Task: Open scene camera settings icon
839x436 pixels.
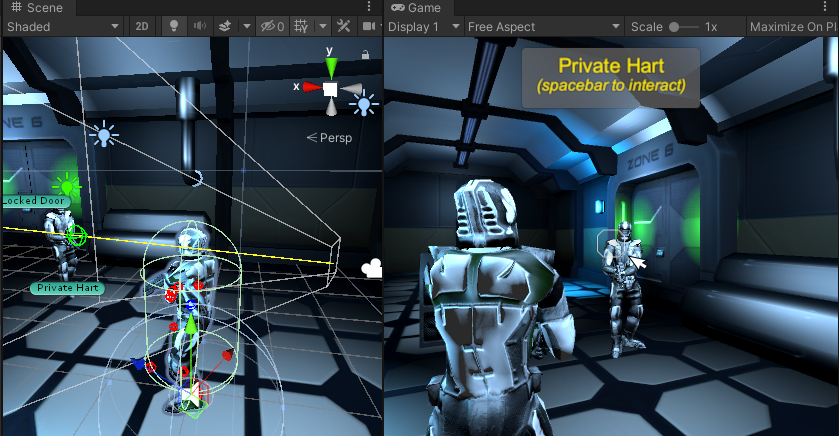Action: [x=369, y=27]
